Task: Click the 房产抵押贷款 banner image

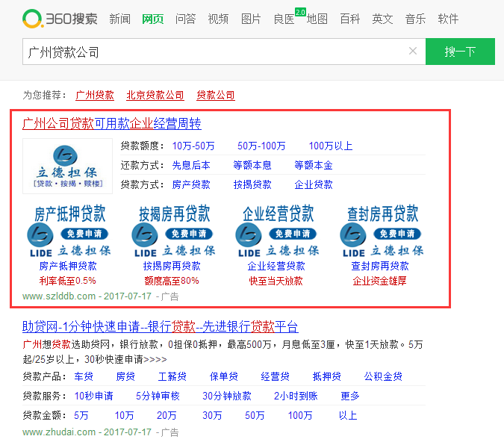Action: (67, 231)
